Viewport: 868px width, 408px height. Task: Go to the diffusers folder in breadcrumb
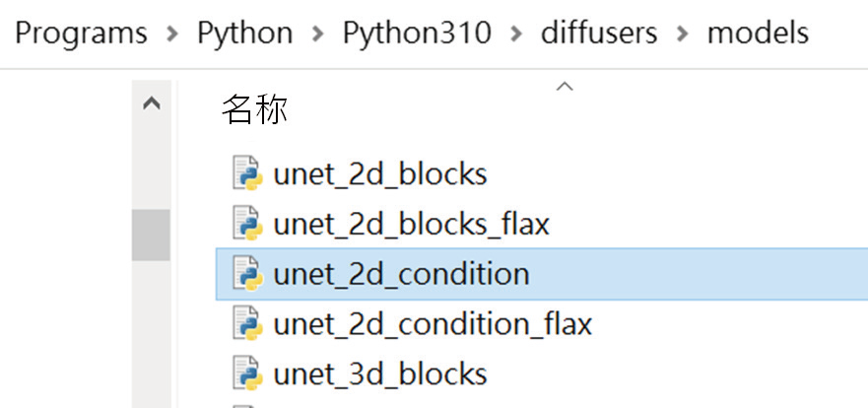click(599, 34)
